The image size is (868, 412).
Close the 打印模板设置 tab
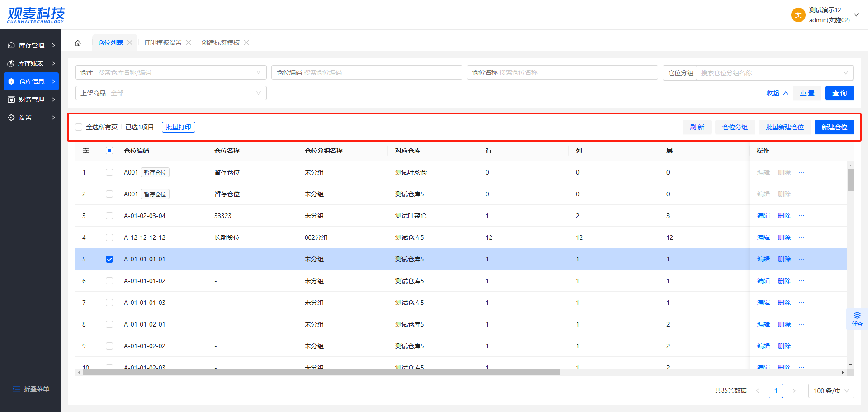tap(189, 43)
